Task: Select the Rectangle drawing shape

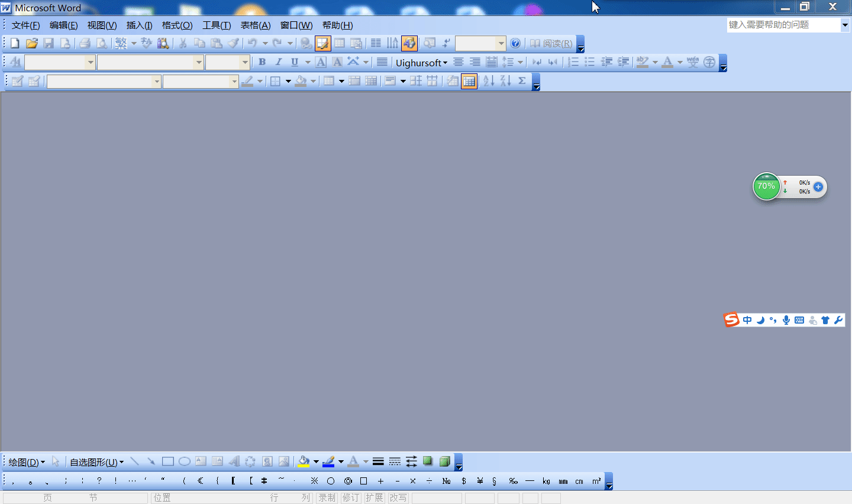Action: pyautogui.click(x=168, y=461)
